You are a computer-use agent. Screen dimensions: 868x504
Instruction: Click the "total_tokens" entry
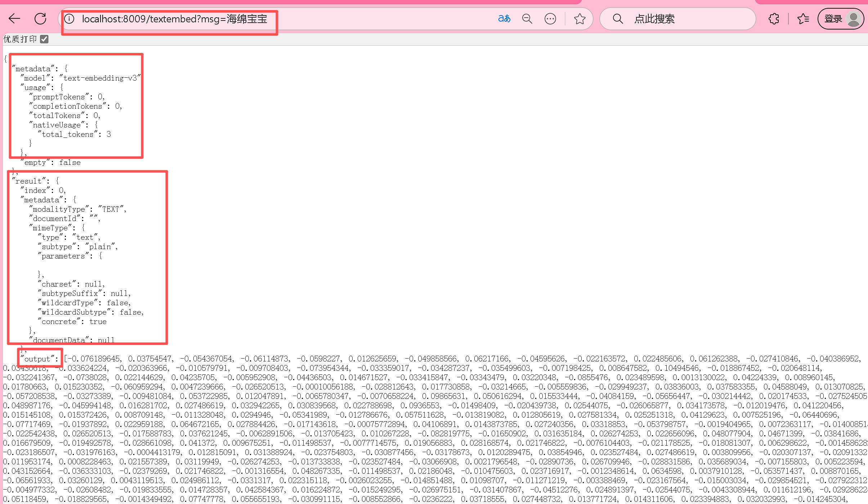coord(68,134)
